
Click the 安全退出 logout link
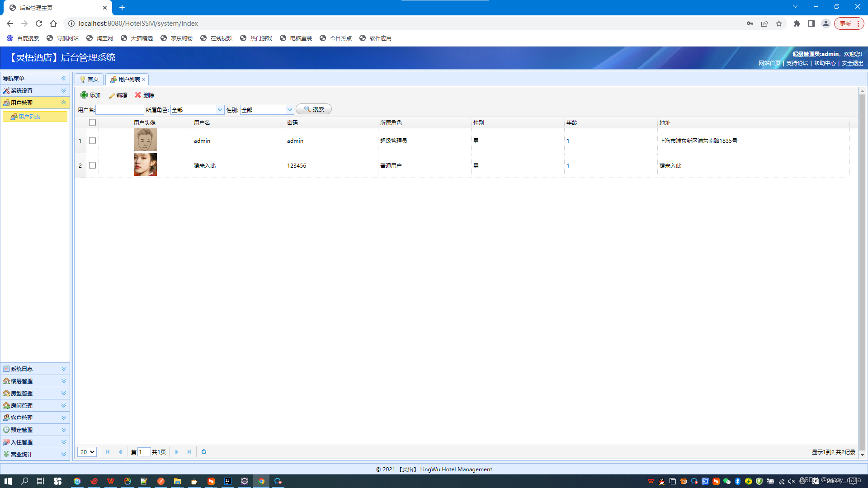852,63
